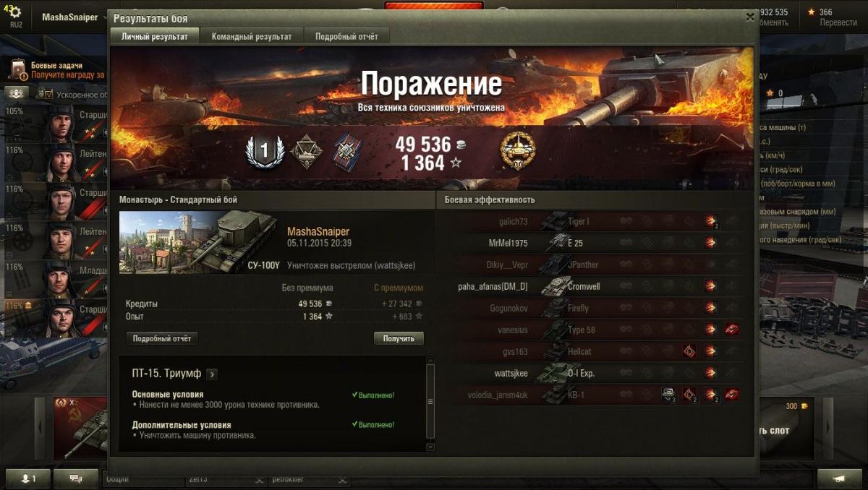Open the chat channels speech-bubble icon
The width and height of the screenshot is (868, 490).
coord(76,478)
